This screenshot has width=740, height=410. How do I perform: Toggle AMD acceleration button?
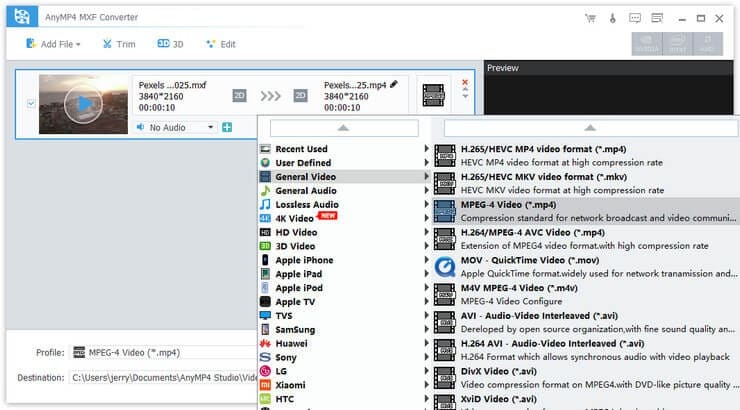pyautogui.click(x=707, y=44)
